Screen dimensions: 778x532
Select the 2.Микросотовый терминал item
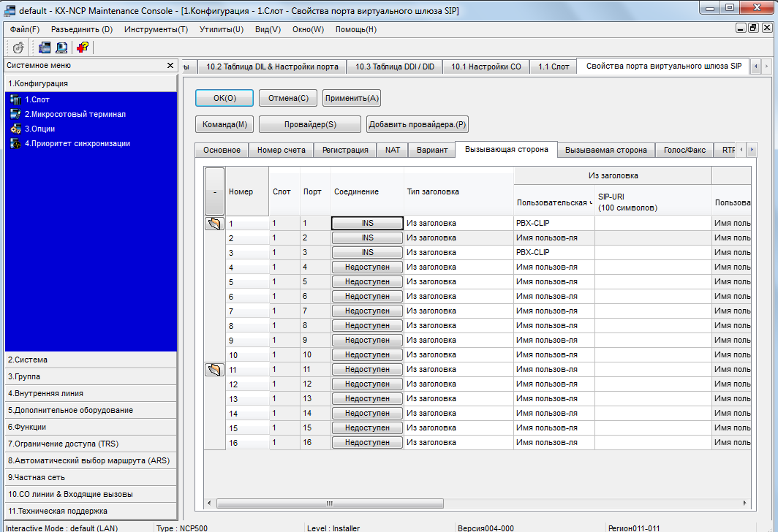(75, 114)
